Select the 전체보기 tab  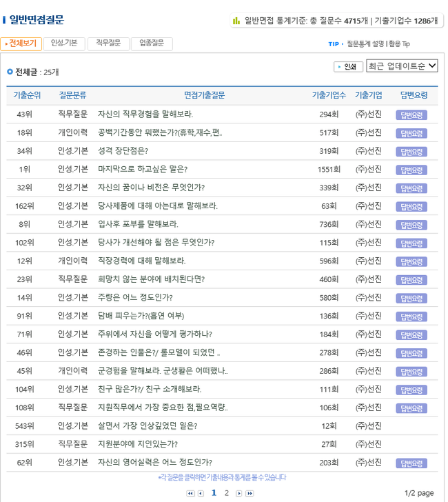21,43
